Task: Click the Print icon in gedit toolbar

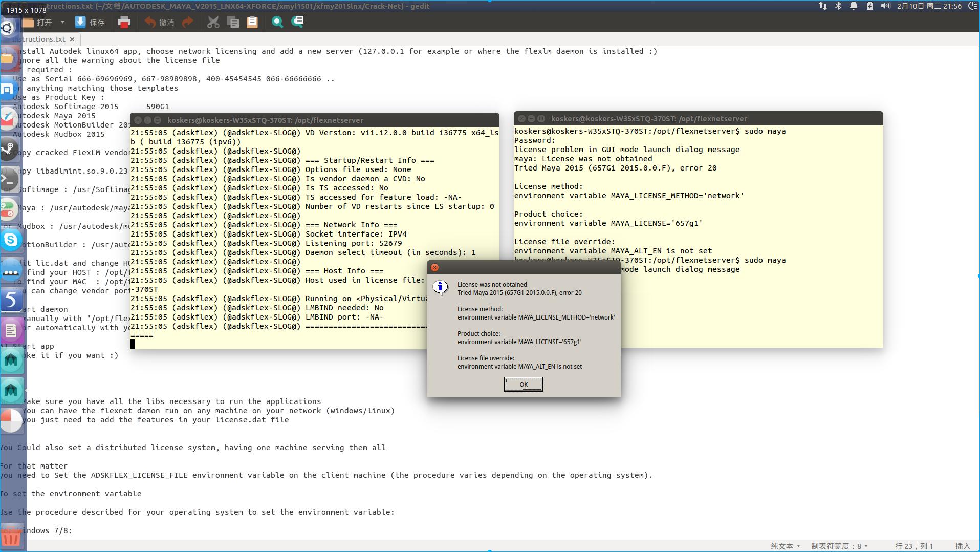Action: click(124, 22)
